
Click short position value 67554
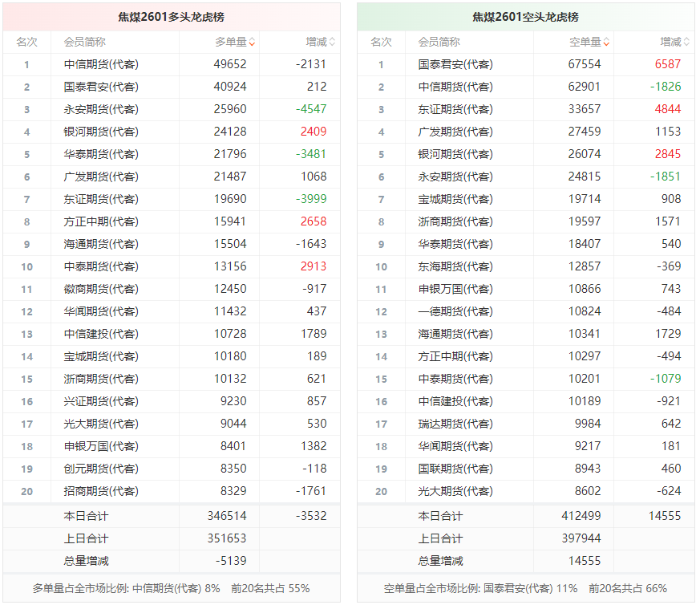(x=585, y=64)
